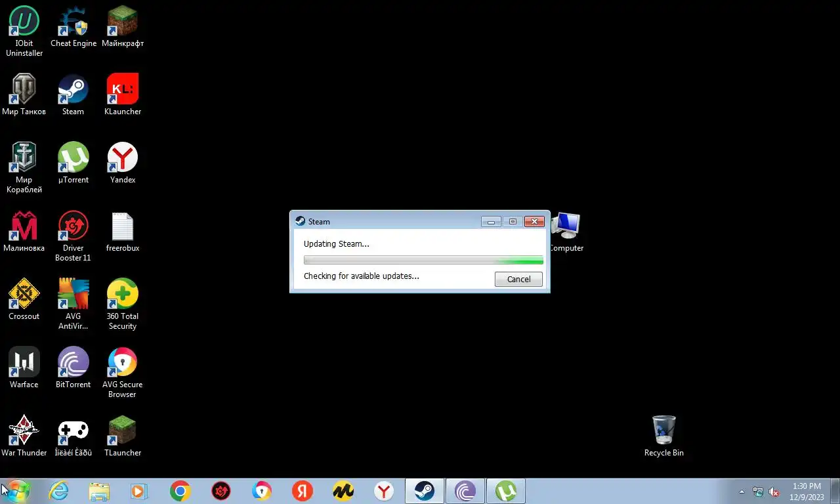Select the BitTorrent desktop shortcut

tap(73, 367)
